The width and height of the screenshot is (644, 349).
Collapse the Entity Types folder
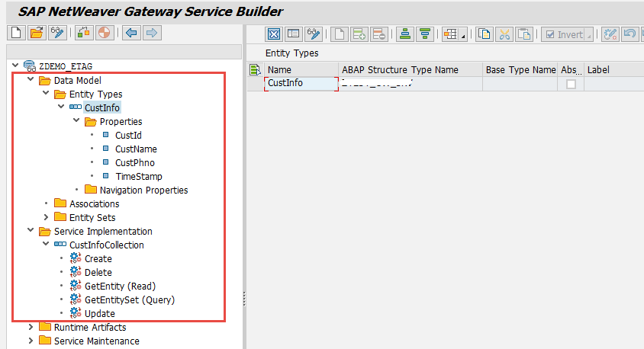click(x=46, y=93)
